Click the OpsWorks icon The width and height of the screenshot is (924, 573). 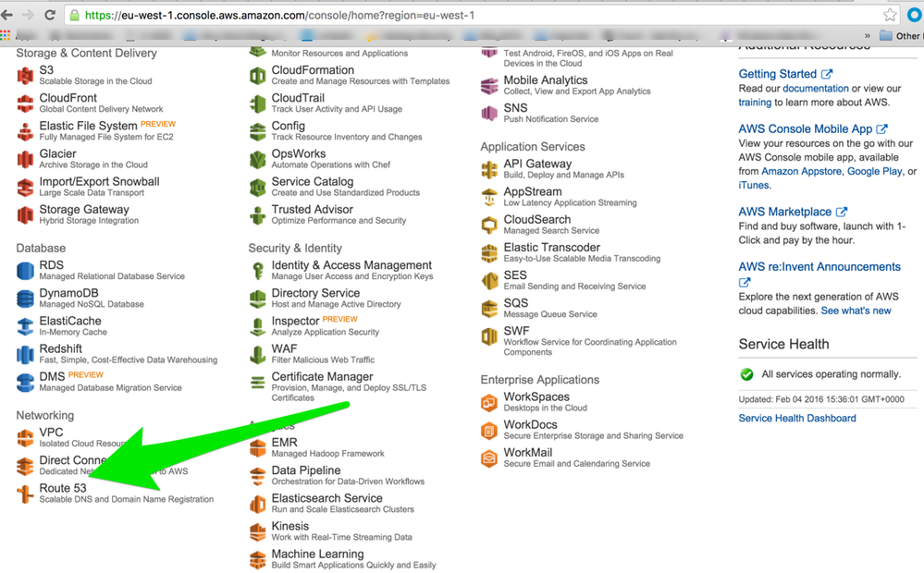[257, 159]
